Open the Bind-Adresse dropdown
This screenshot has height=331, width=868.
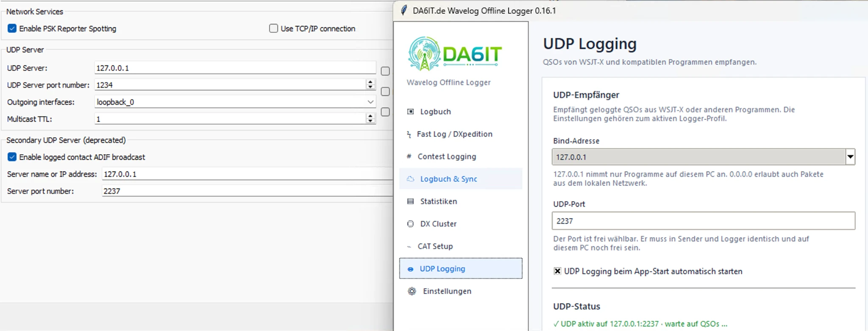(850, 157)
